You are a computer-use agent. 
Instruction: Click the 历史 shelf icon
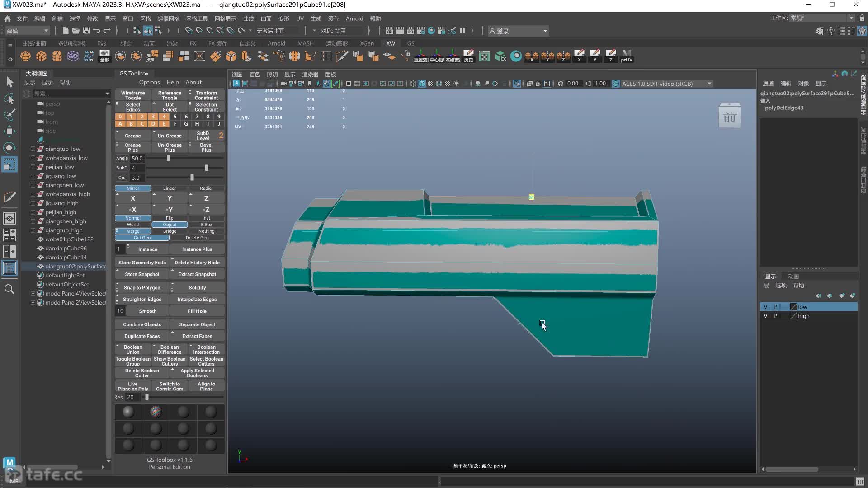click(x=468, y=56)
